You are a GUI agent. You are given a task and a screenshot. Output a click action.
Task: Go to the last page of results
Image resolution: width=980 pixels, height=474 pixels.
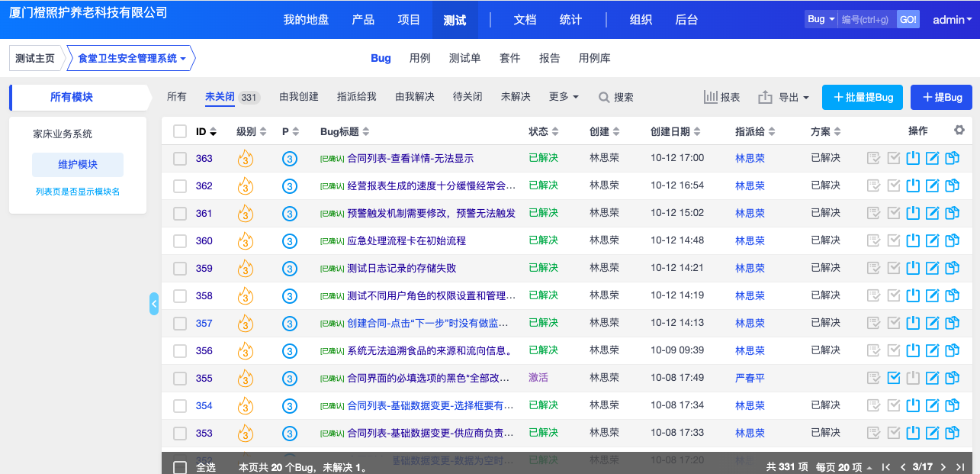pyautogui.click(x=960, y=467)
